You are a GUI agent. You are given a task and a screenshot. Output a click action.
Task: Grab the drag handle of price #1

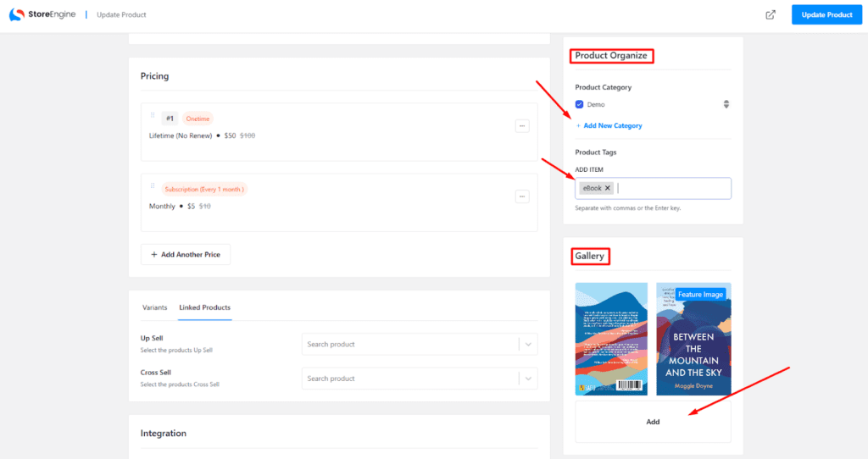click(x=153, y=115)
